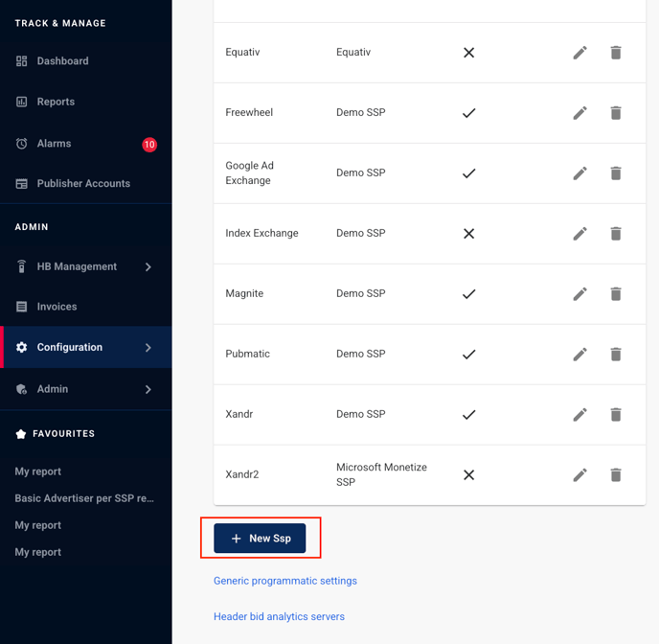The image size is (659, 644).
Task: Click the checkmark status for Xandr
Action: [468, 415]
